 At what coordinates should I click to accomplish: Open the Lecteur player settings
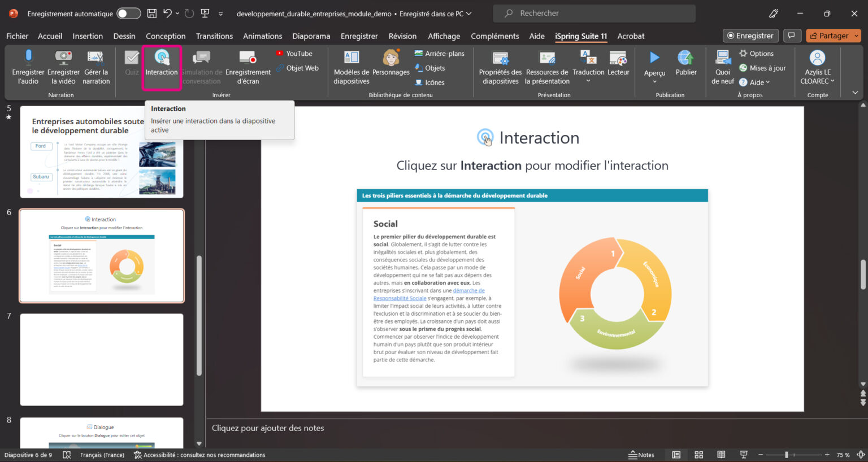[x=618, y=66]
